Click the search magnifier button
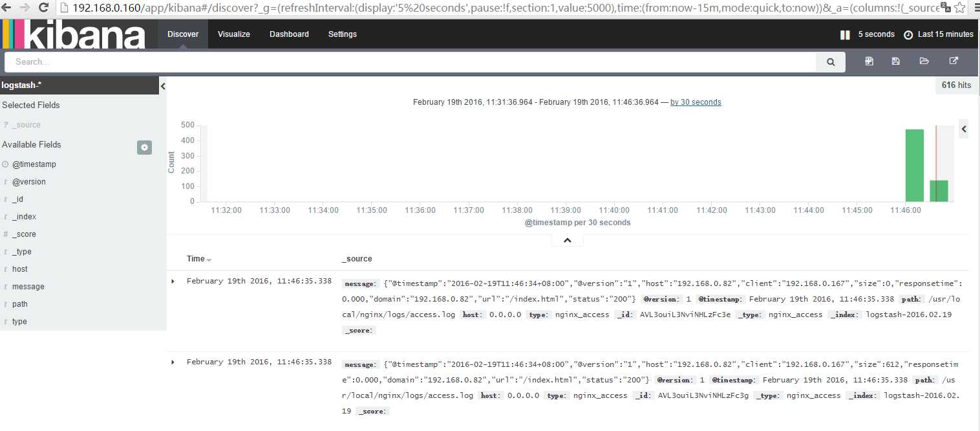Screen dimensions: 980x431 831,62
